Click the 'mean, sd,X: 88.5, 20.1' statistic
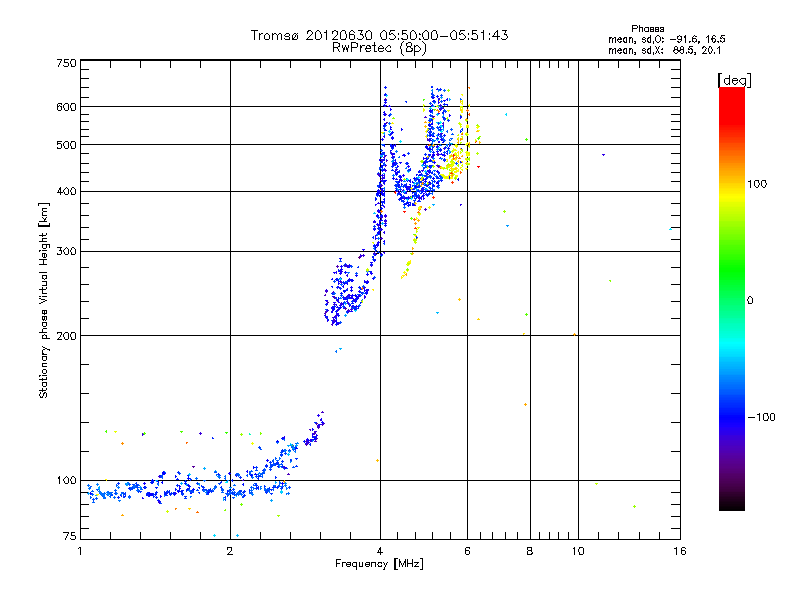This screenshot has height=600, width=800. click(664, 51)
